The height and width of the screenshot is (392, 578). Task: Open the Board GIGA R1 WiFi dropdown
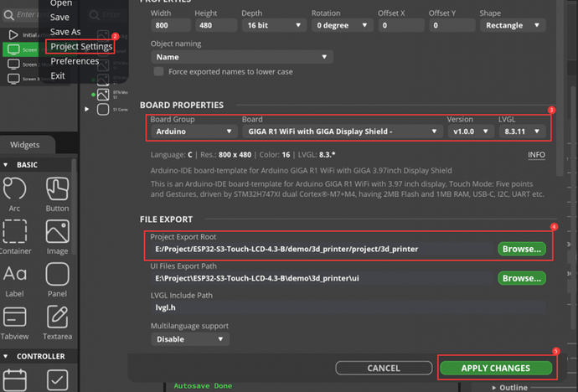tap(342, 132)
